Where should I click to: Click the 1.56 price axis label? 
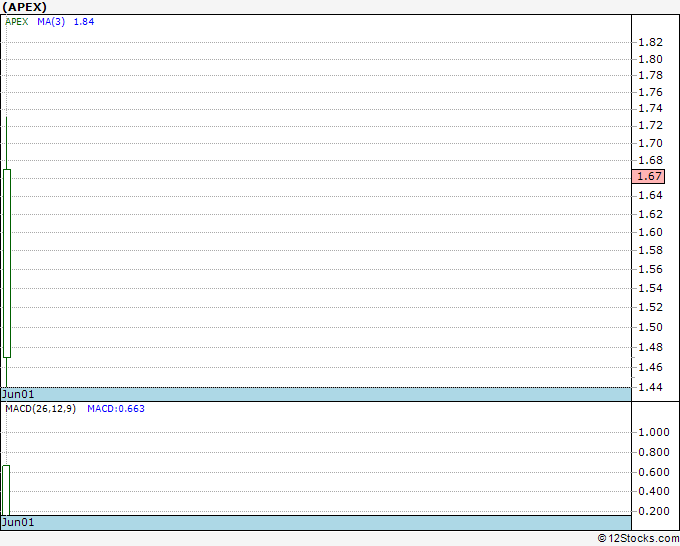point(651,269)
